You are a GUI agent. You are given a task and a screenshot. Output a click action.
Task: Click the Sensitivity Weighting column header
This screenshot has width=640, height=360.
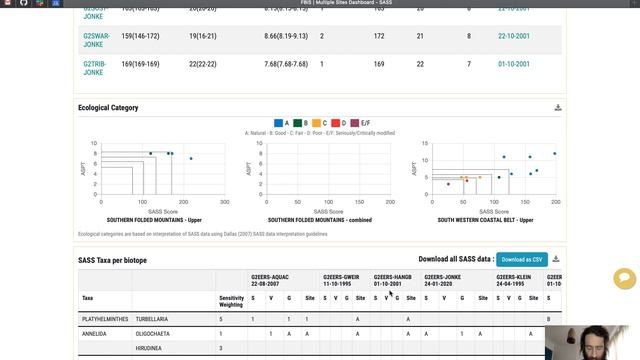click(231, 301)
